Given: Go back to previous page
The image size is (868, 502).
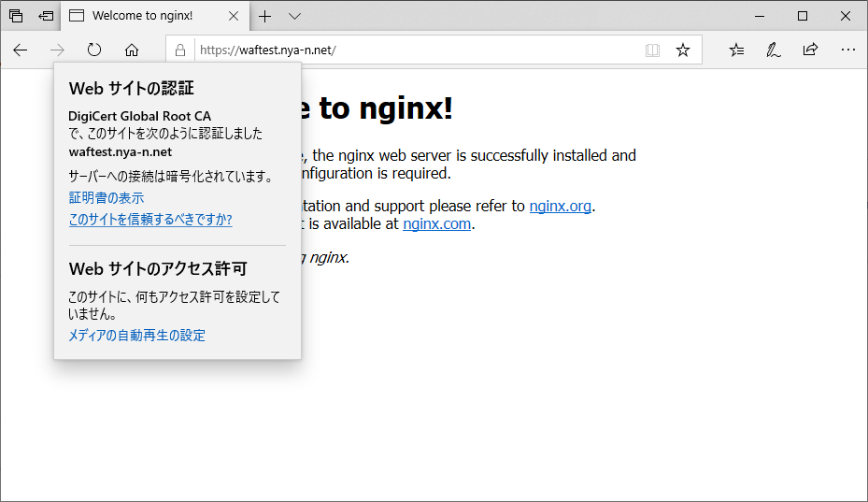Looking at the screenshot, I should (21, 50).
